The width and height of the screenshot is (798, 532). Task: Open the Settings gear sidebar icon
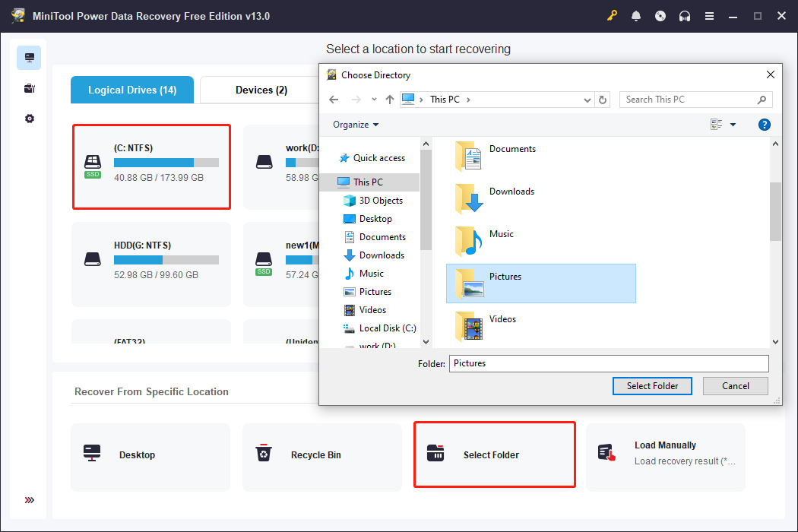[x=29, y=119]
